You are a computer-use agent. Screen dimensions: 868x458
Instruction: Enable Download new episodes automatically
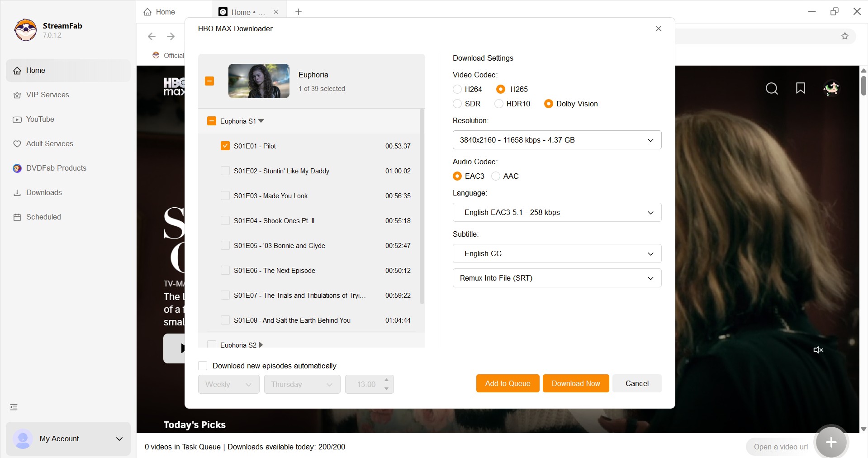pyautogui.click(x=202, y=366)
